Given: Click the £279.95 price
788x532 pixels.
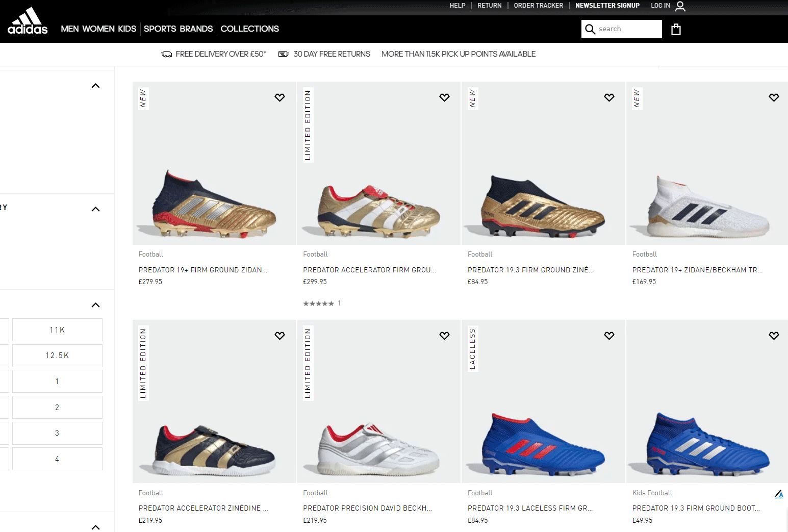Looking at the screenshot, I should pos(150,282).
